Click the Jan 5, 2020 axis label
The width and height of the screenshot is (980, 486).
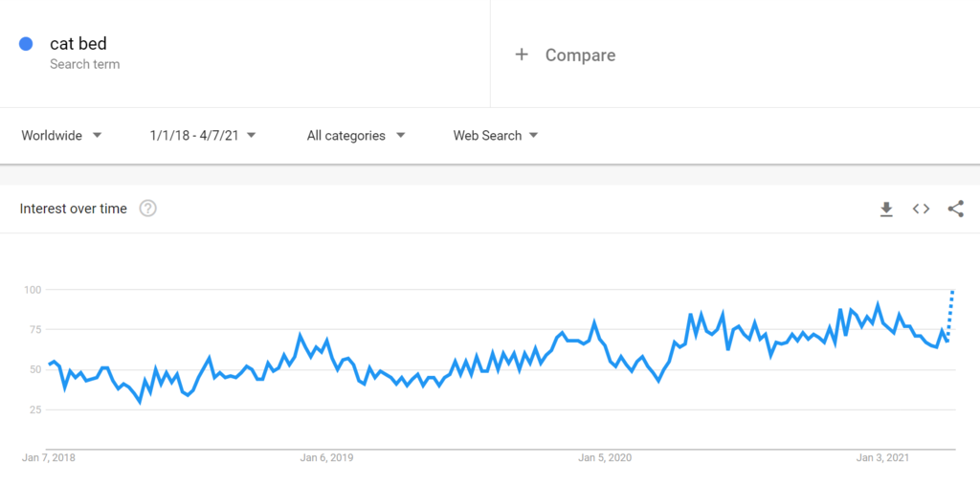click(606, 457)
